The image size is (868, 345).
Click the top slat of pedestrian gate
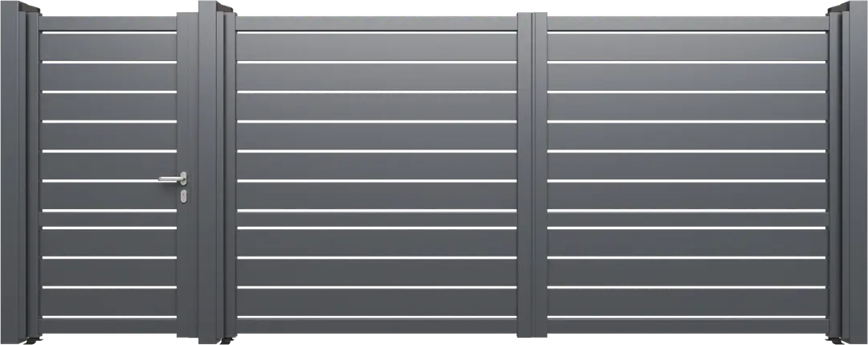[x=108, y=47]
